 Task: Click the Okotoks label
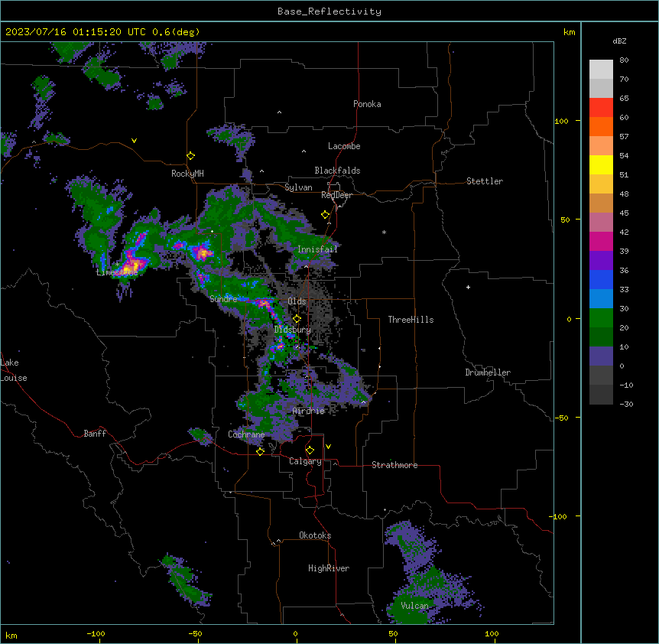(315, 535)
